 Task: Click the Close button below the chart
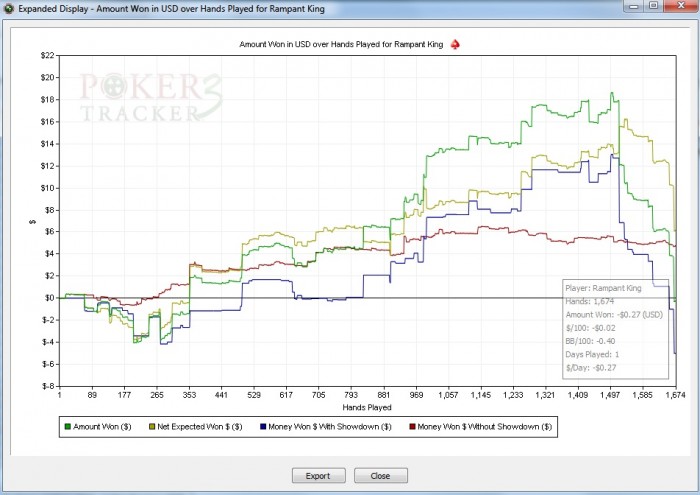380,476
